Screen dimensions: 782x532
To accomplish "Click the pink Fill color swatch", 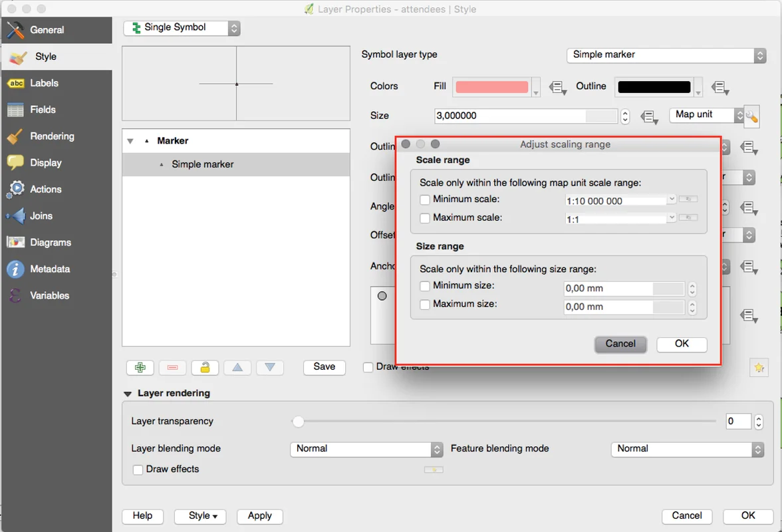I will [491, 87].
